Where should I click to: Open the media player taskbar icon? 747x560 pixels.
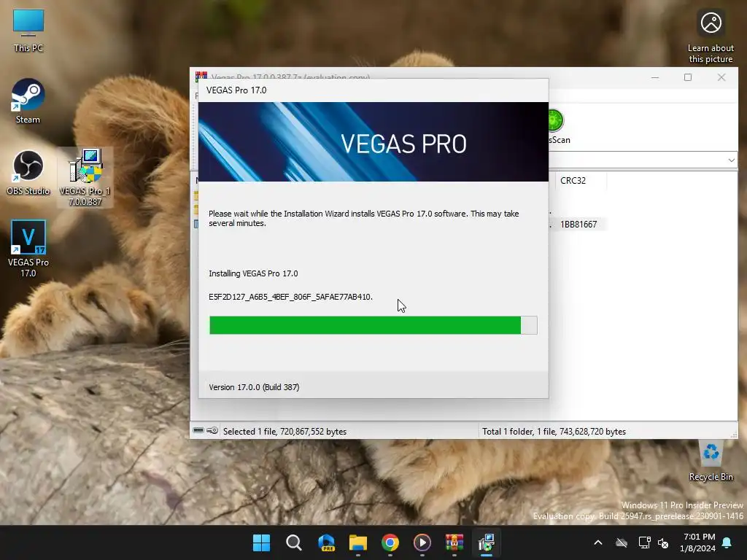click(x=422, y=542)
